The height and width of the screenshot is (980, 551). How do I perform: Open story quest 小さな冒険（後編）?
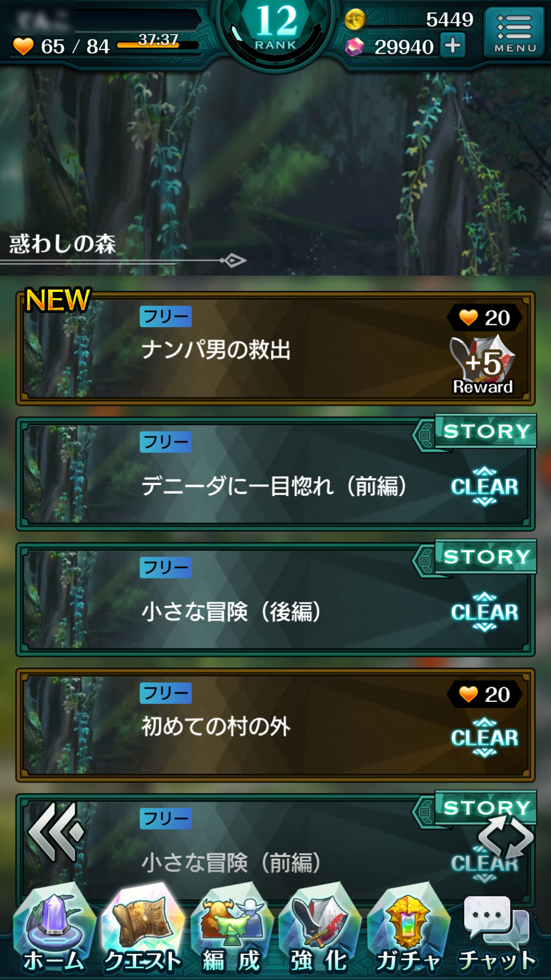pyautogui.click(x=275, y=599)
